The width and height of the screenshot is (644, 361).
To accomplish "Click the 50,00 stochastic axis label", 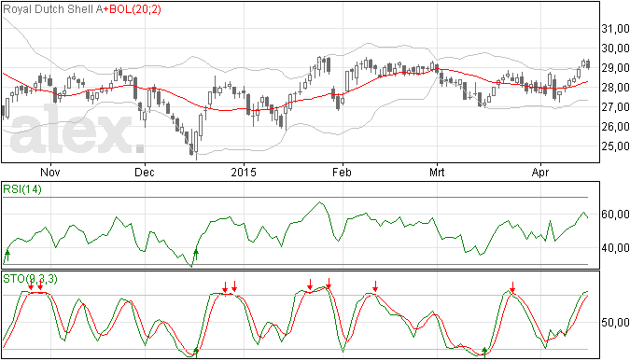I will click(615, 323).
